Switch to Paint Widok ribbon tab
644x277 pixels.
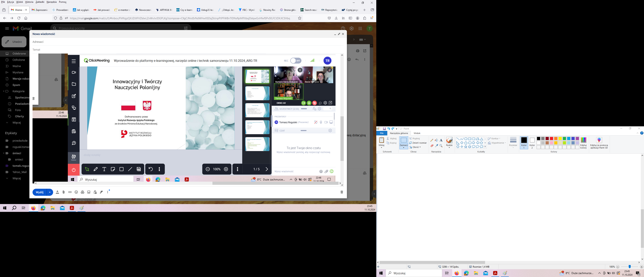coord(417,133)
